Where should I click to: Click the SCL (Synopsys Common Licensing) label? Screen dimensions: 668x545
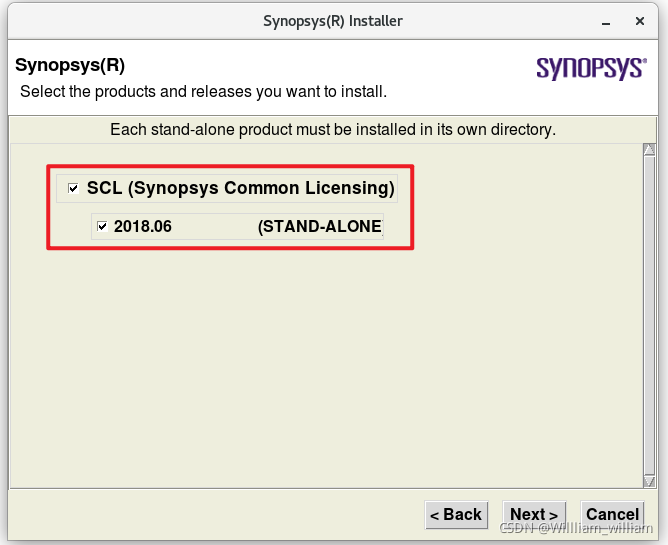tap(241, 188)
